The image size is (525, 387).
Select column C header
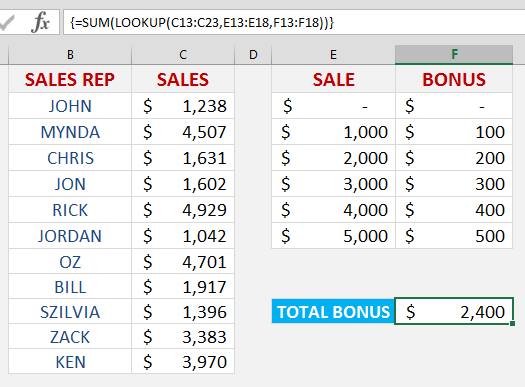pos(183,55)
